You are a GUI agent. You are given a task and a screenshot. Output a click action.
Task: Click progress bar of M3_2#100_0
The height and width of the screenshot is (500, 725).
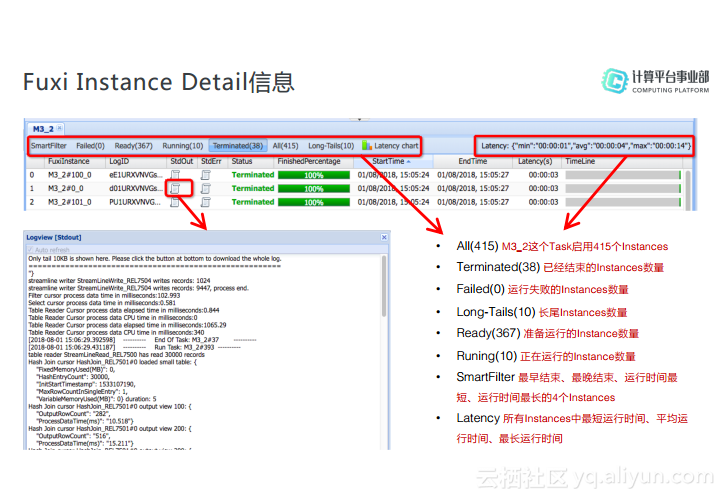(314, 175)
